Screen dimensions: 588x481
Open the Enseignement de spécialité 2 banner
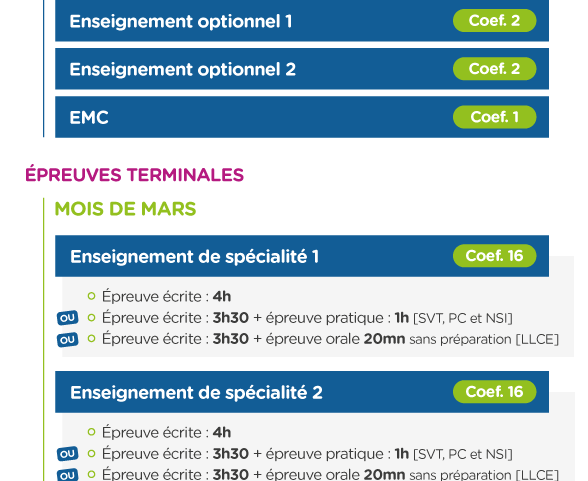[x=302, y=392]
